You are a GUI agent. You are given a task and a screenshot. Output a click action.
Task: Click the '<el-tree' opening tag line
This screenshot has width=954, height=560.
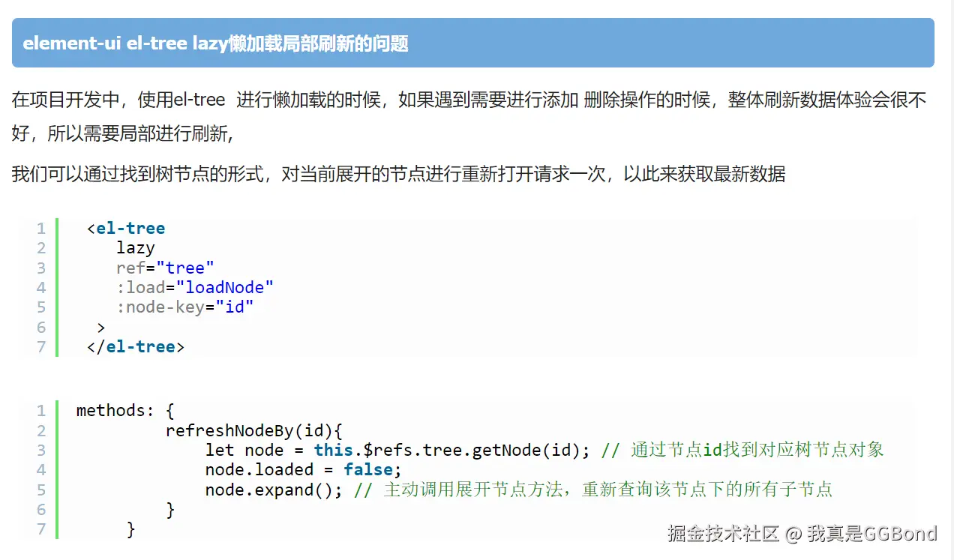click(x=126, y=228)
